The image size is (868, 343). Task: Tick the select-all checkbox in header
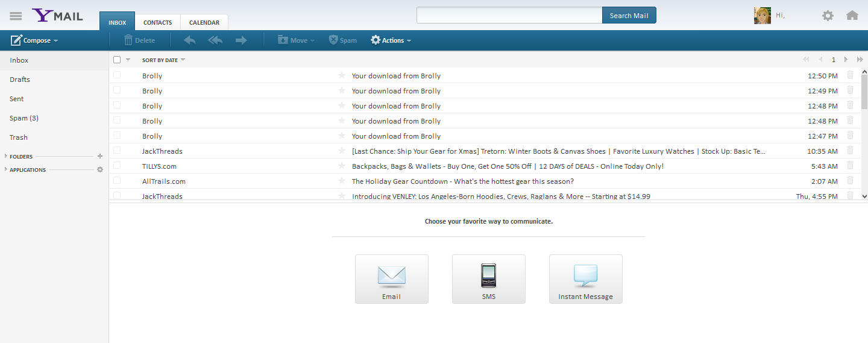coord(117,60)
